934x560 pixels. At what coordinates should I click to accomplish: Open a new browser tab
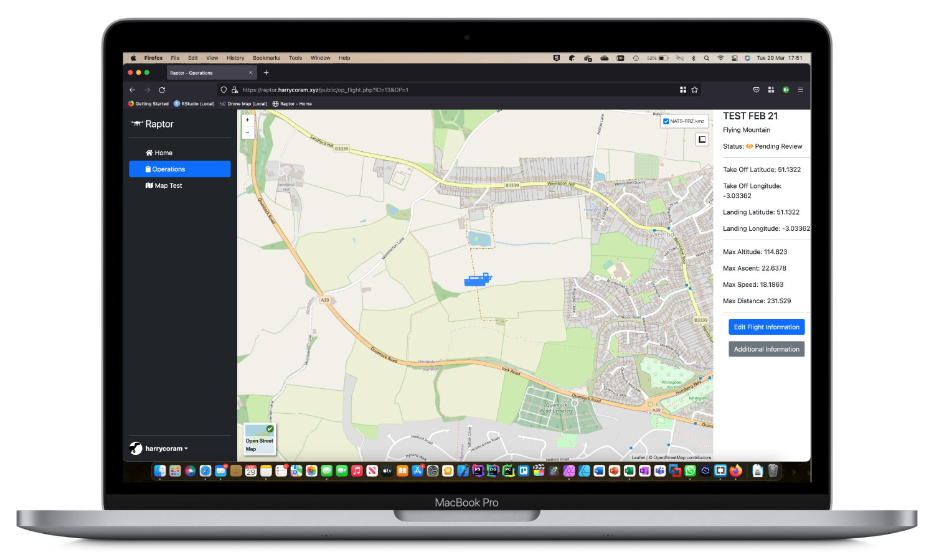tap(266, 73)
